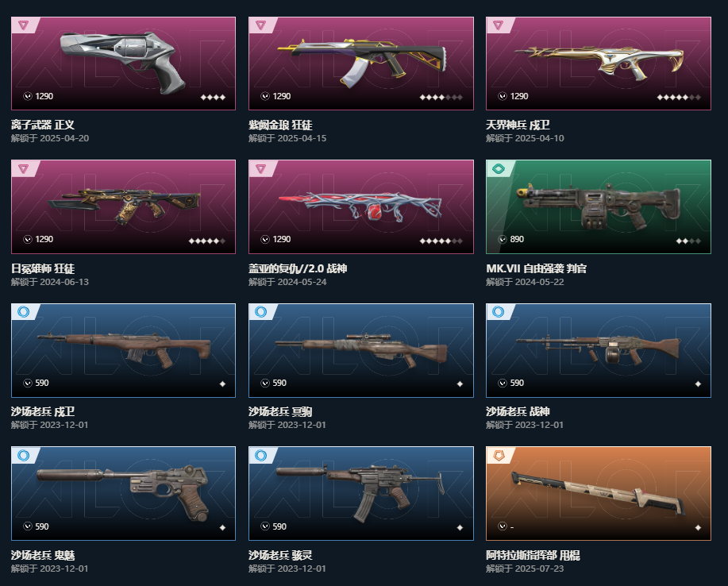728x586 pixels.
Task: Click the orange tier icon on 阿特拉斯指挥部 甩棍
Action: (x=499, y=455)
